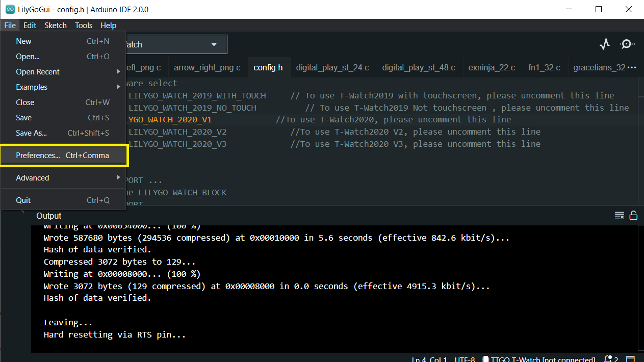Click the LILYGO_WATCH_2020_V3 code line
Image resolution: width=644 pixels, height=362 pixels.
tap(334, 144)
